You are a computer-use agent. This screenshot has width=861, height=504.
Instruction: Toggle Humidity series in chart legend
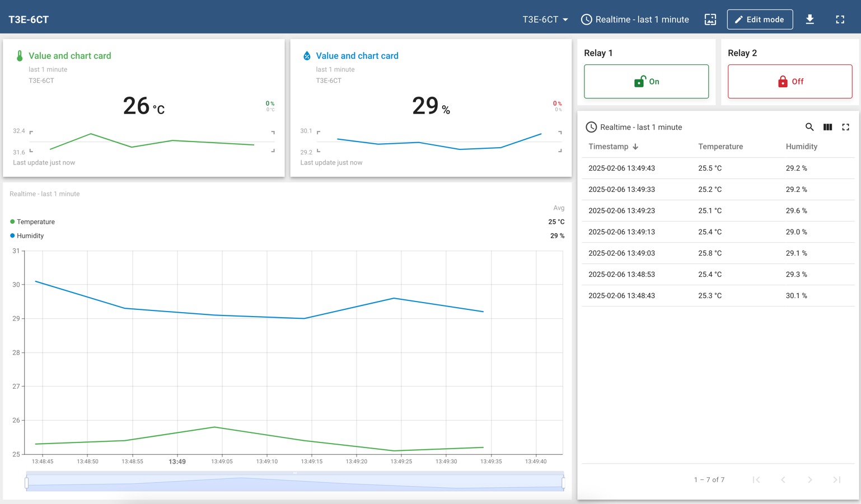(30, 236)
